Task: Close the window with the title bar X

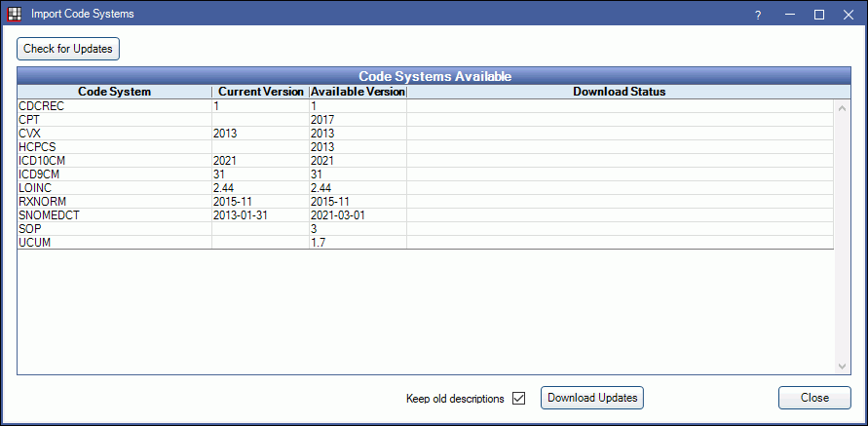Action: (x=849, y=15)
